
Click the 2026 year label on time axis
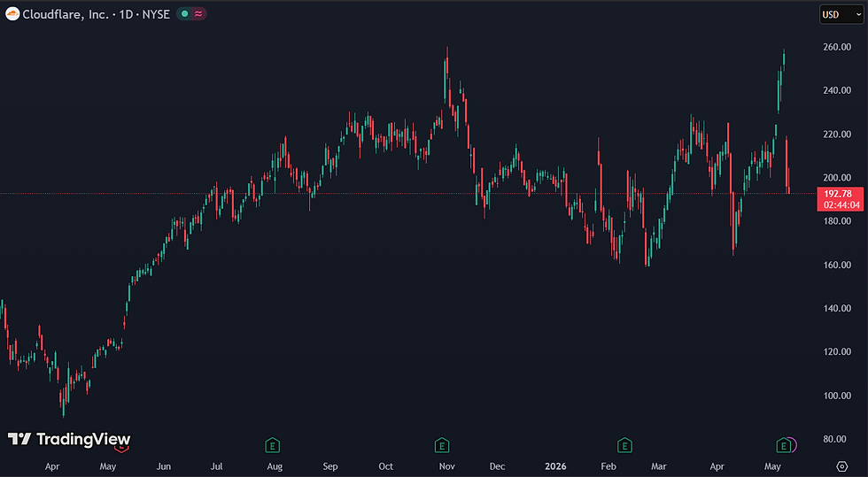tap(555, 466)
